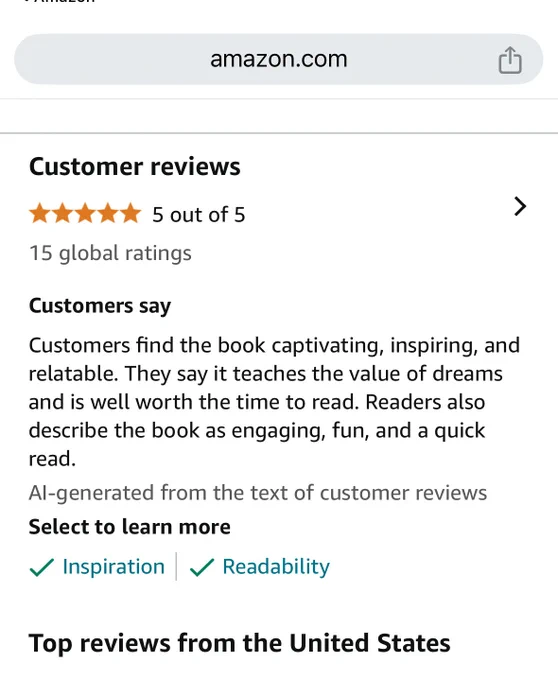Viewport: 558px width, 680px height.
Task: Click the first orange rating star
Action: click(x=40, y=214)
